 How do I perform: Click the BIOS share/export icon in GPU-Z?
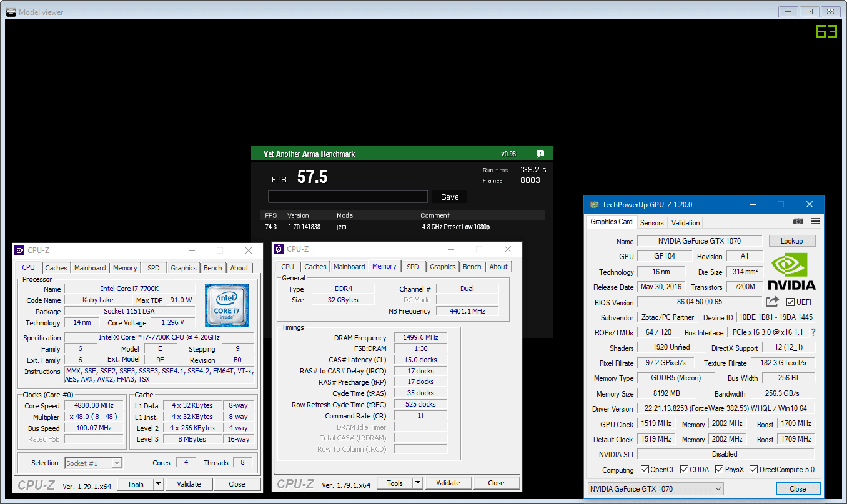(x=773, y=302)
